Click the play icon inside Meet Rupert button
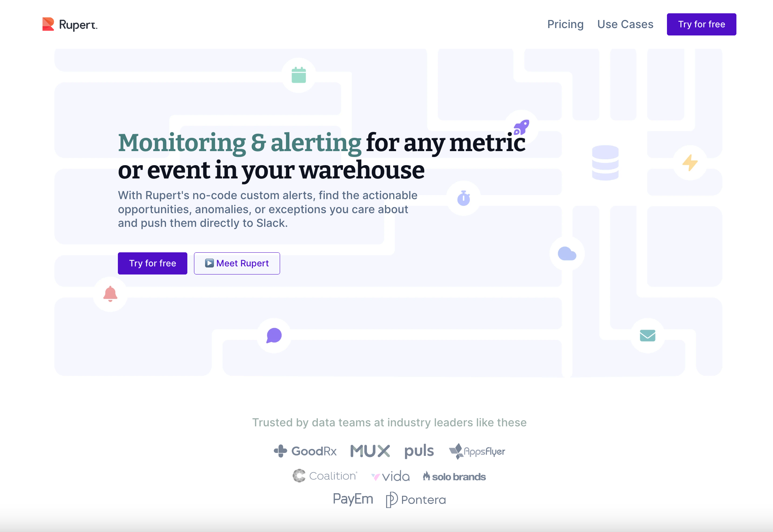 tap(209, 263)
